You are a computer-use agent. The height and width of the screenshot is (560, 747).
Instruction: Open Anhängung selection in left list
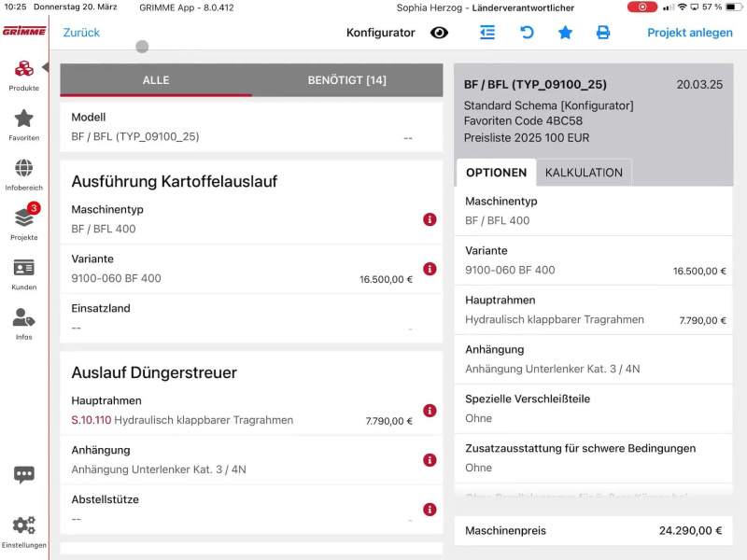pyautogui.click(x=251, y=460)
